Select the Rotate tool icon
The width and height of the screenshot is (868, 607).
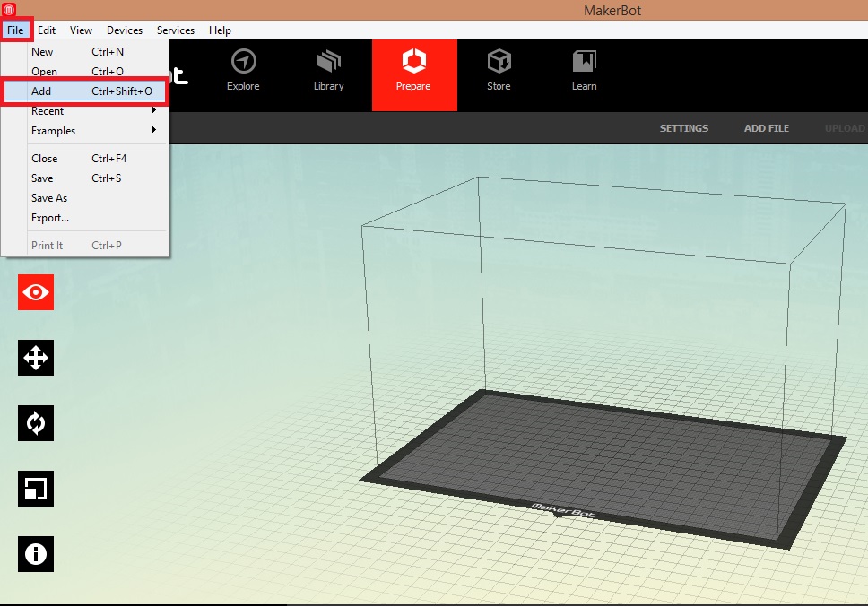click(x=35, y=422)
